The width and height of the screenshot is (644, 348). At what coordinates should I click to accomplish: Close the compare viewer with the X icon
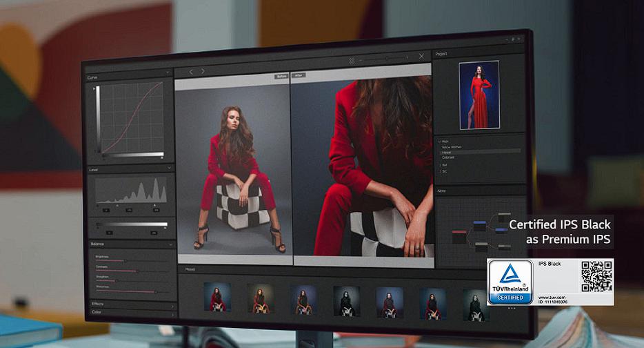[x=421, y=57]
